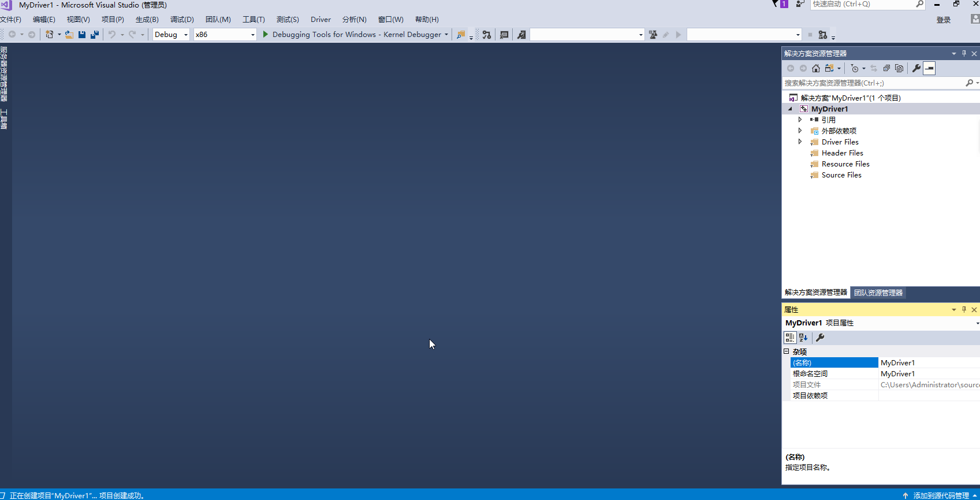Screen dimensions: 980x500
Task: Click the Collapse All icon in Solution Explorer
Action: pos(886,68)
